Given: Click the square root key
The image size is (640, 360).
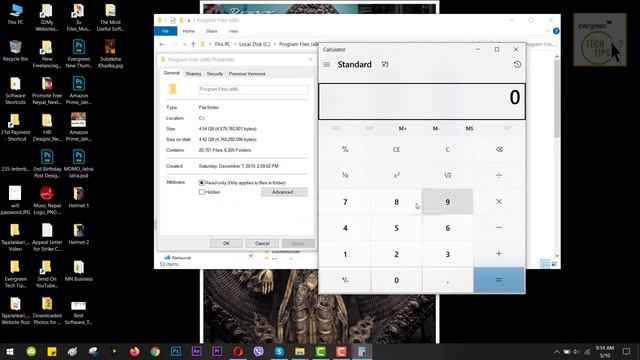Looking at the screenshot, I should pyautogui.click(x=447, y=176).
